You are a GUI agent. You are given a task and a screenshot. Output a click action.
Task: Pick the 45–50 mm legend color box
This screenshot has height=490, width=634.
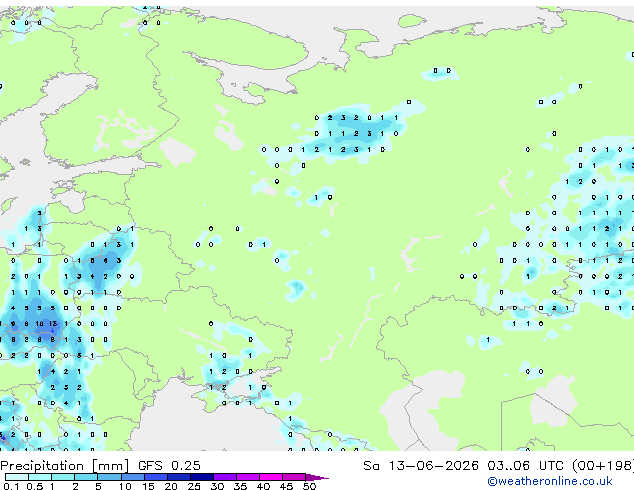(x=294, y=477)
